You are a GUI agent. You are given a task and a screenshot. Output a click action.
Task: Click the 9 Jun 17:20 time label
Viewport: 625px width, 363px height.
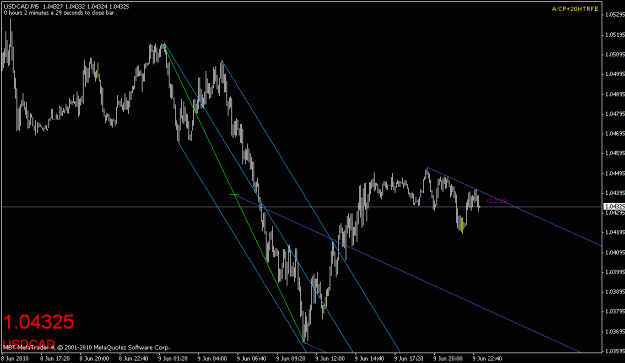pyautogui.click(x=409, y=359)
